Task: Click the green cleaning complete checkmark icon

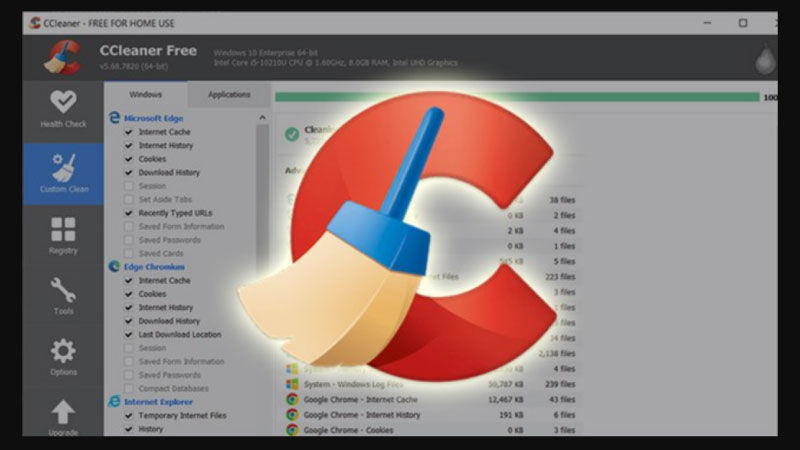Action: [x=292, y=134]
